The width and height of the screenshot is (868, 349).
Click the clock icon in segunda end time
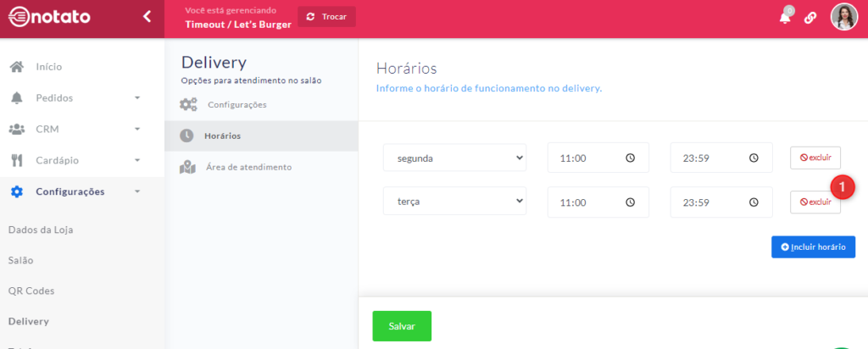(753, 158)
